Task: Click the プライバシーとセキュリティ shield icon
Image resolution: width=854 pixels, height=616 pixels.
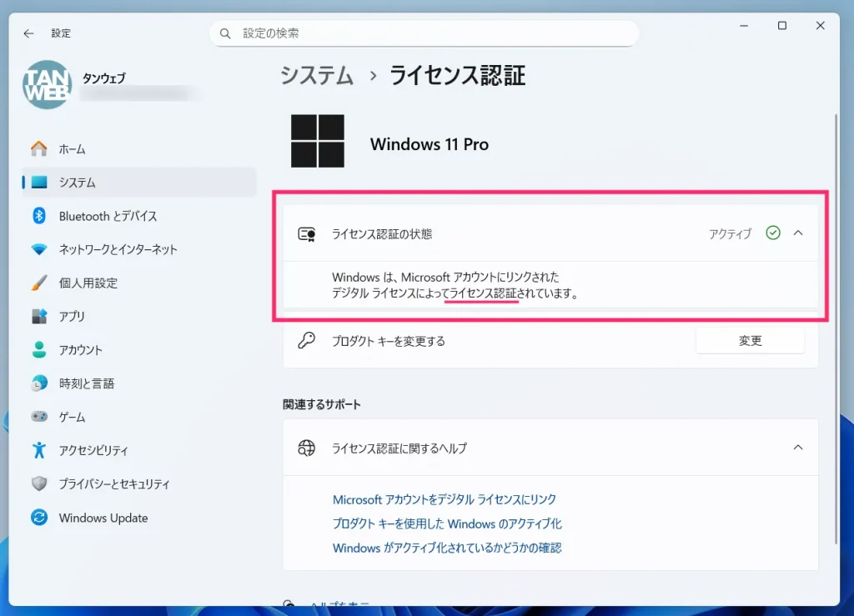Action: (38, 483)
